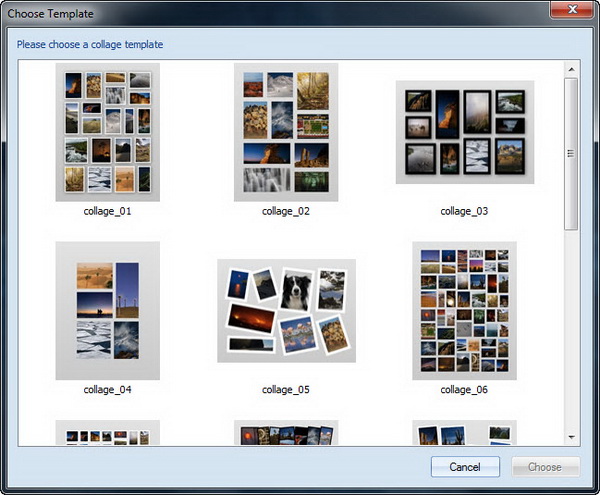
Task: Click the scrollbar up arrow
Action: tap(571, 69)
